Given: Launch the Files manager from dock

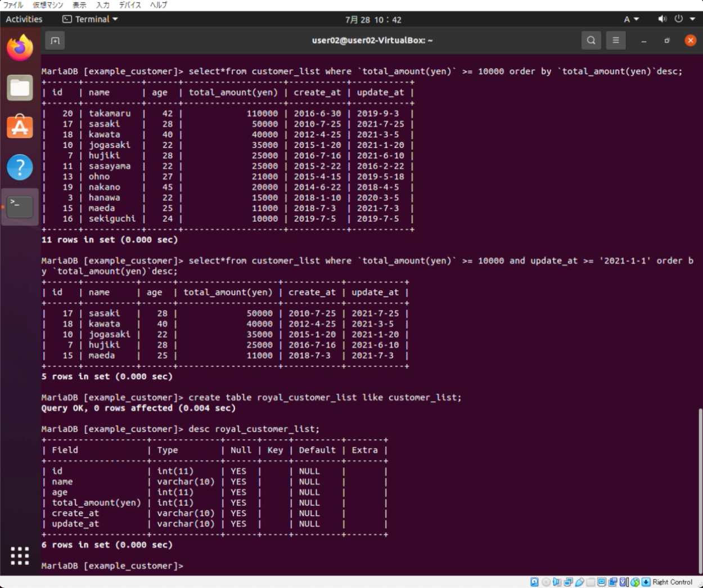Looking at the screenshot, I should click(20, 88).
